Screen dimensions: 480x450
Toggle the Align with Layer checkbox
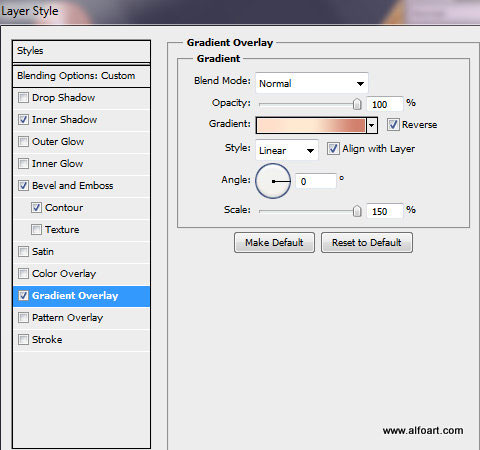tap(333, 149)
